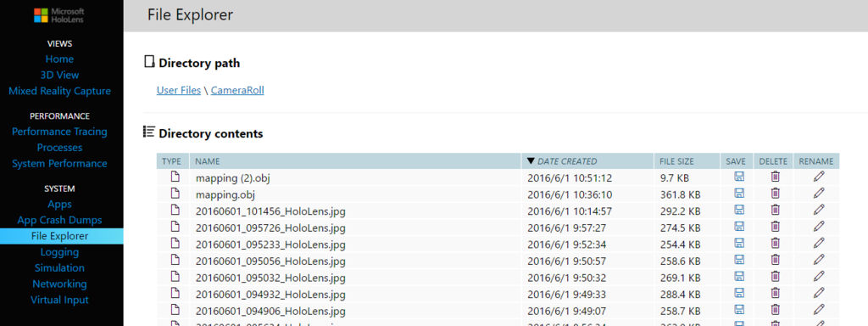
Task: Rename 20160601_095233_HoloLens.jpg
Action: [x=819, y=244]
